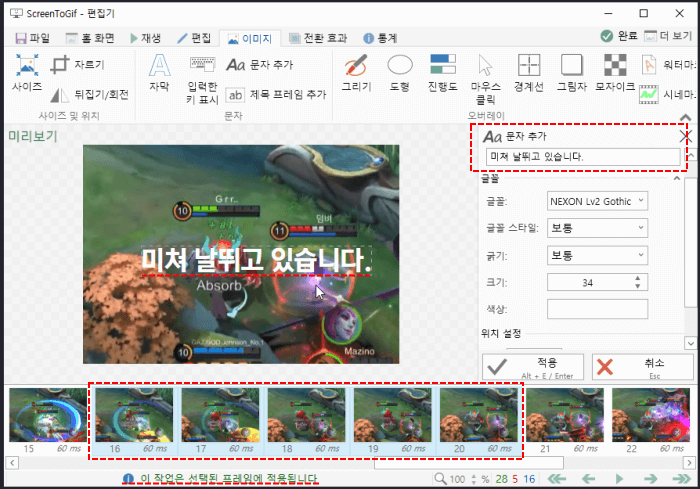Click the zoom percentage stepper arrows
This screenshot has height=489, width=700.
474,479
